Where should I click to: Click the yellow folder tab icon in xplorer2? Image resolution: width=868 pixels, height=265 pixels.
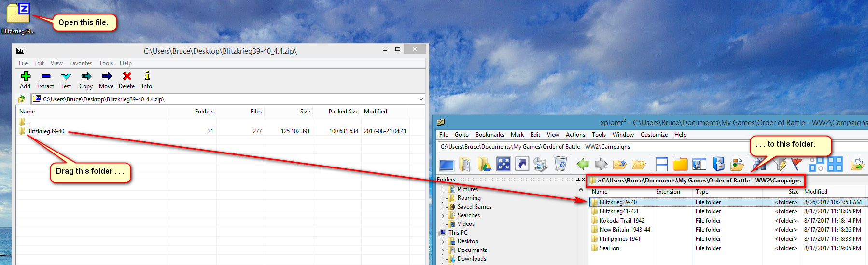(680, 165)
